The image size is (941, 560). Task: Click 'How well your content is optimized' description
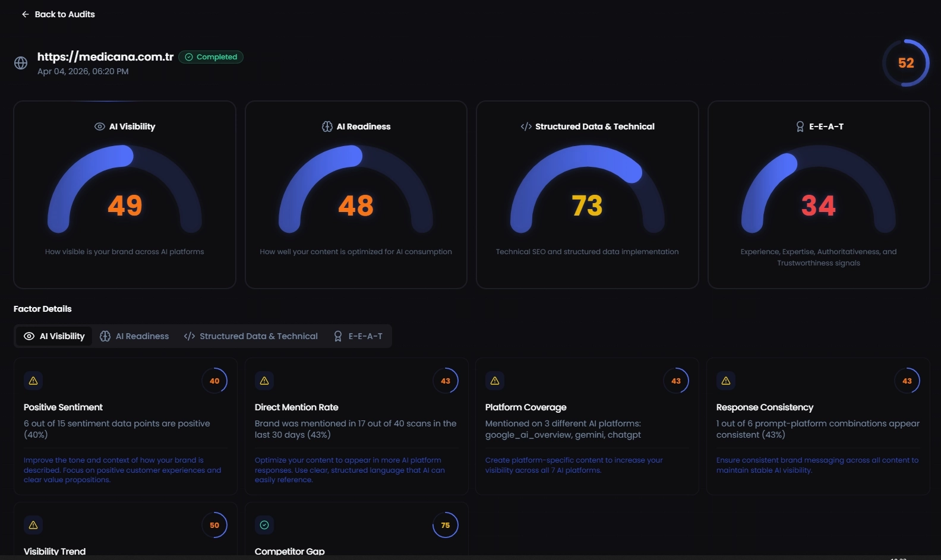(x=356, y=252)
